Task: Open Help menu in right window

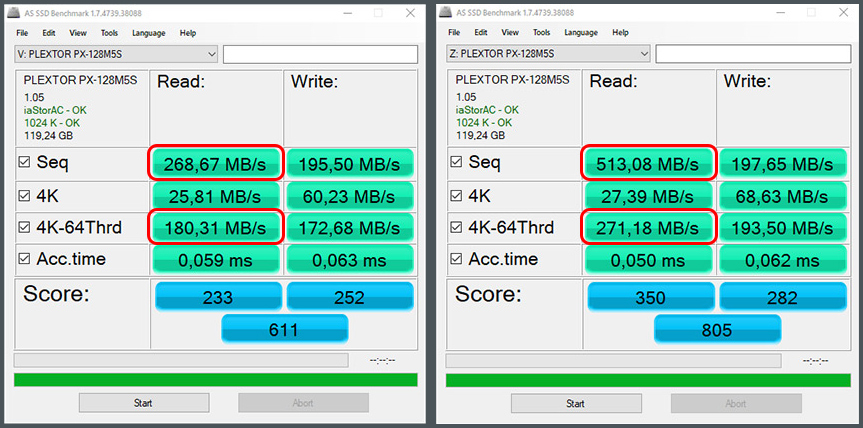Action: [620, 33]
